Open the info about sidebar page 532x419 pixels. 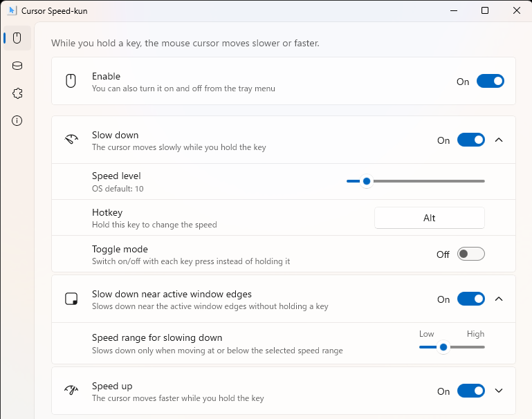[17, 121]
